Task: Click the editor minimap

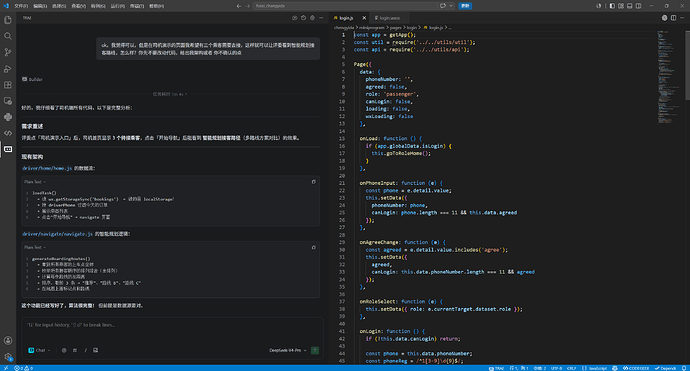Action: [x=668, y=77]
